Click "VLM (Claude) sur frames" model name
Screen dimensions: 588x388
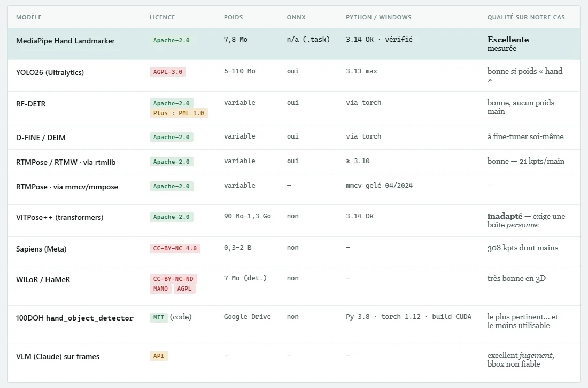58,356
